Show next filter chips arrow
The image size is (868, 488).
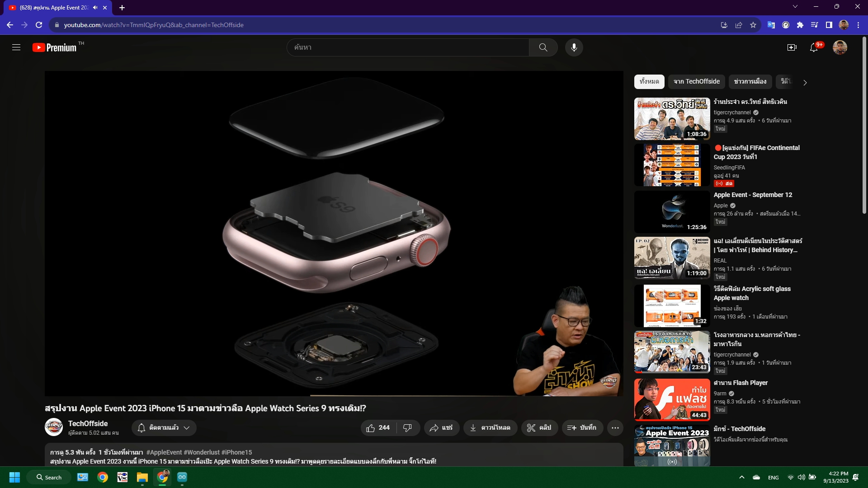click(x=805, y=82)
